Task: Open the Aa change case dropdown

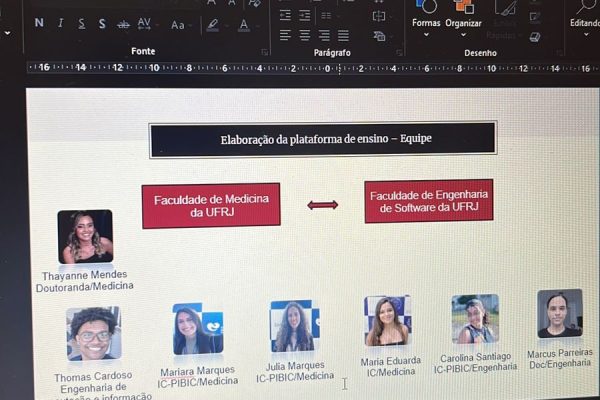Action: click(178, 25)
